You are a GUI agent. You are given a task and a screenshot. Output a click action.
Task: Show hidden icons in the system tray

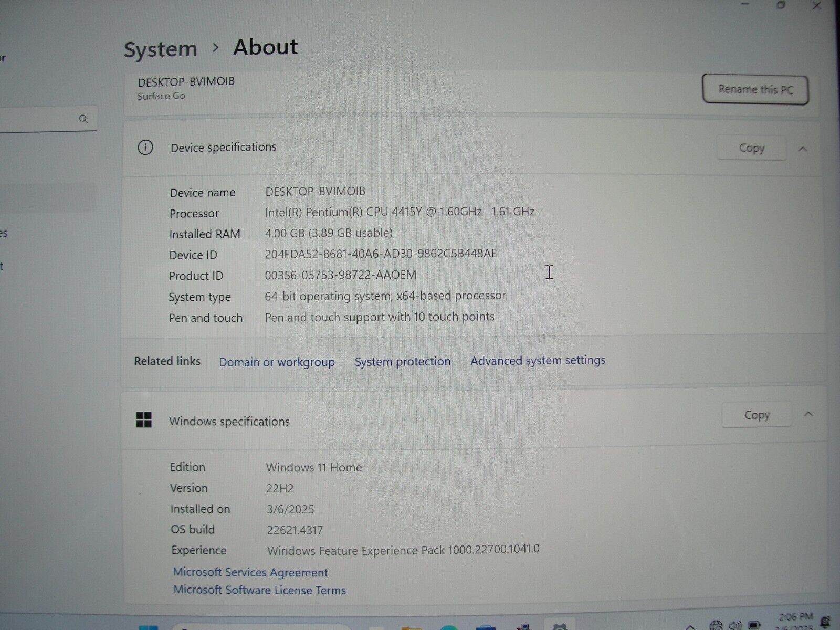(691, 626)
